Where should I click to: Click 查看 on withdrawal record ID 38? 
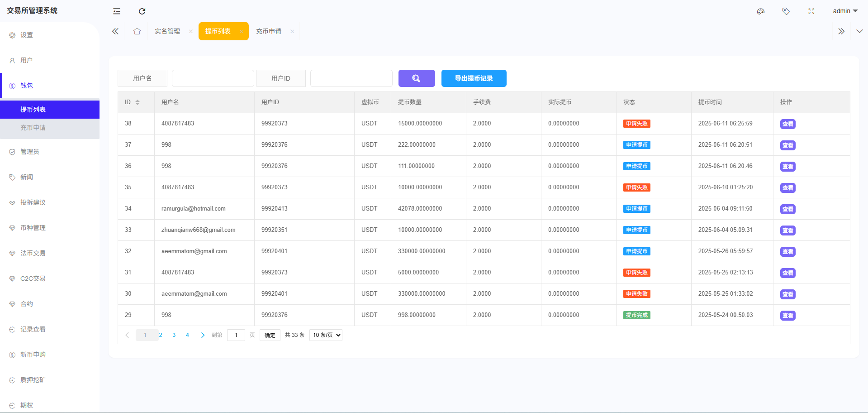tap(787, 124)
